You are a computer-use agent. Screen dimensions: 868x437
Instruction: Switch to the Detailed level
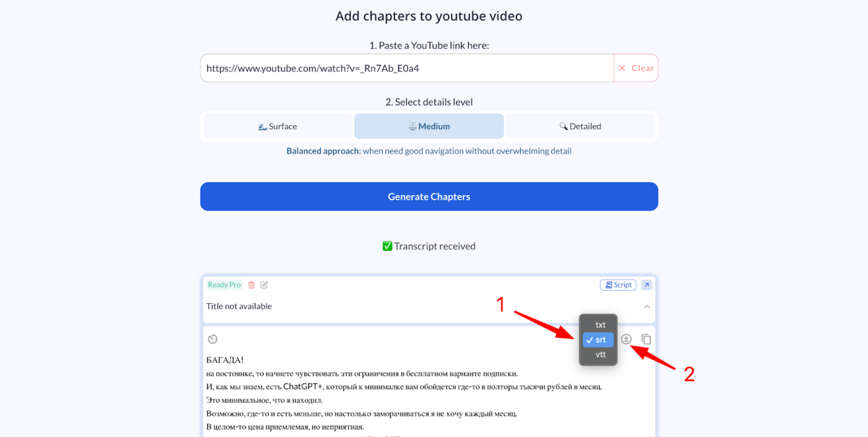(580, 126)
